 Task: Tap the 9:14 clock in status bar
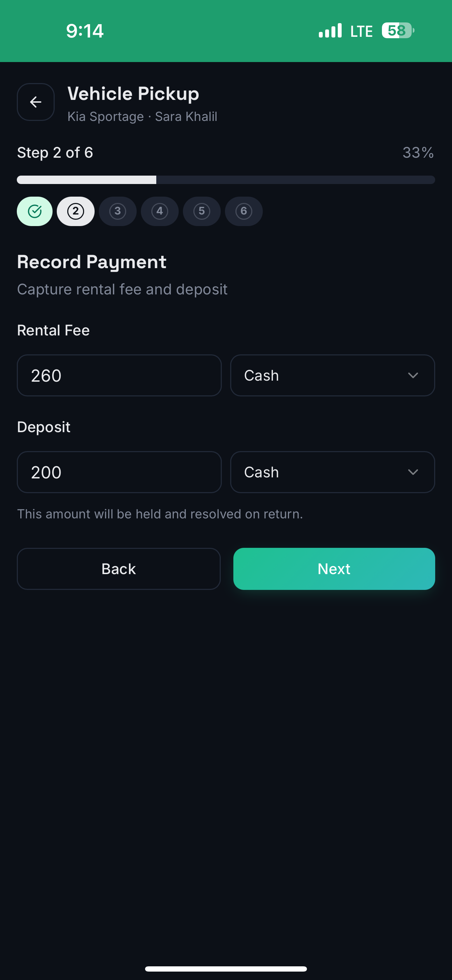(84, 31)
